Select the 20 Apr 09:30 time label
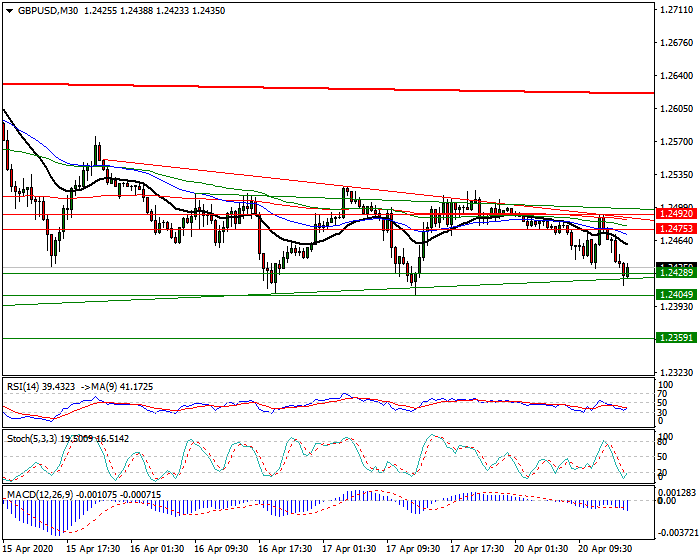This screenshot has width=700, height=560. pos(605,548)
